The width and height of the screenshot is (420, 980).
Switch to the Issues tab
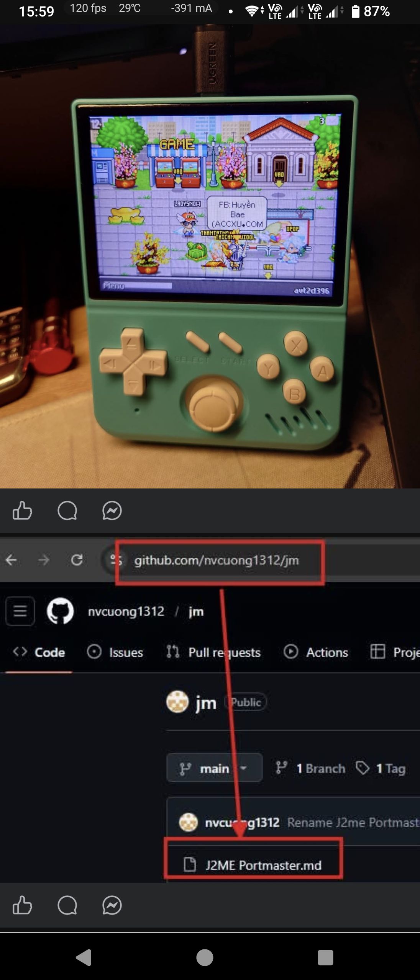point(115,652)
